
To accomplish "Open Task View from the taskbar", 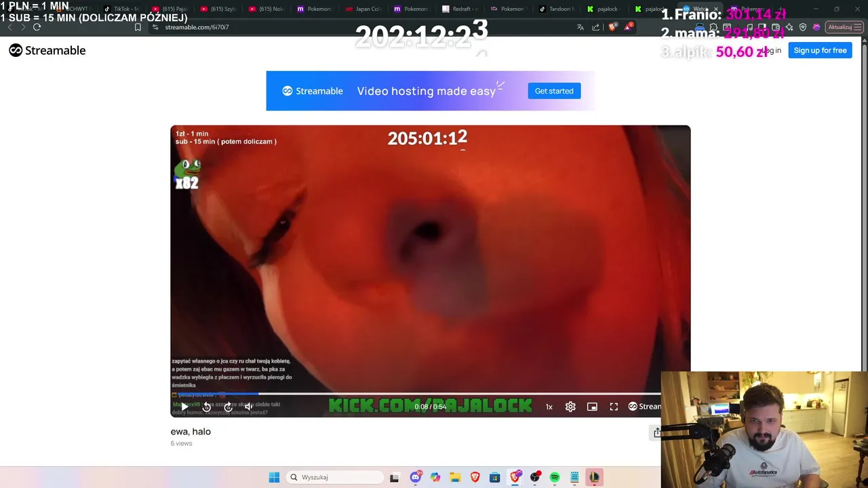I will pyautogui.click(x=395, y=477).
